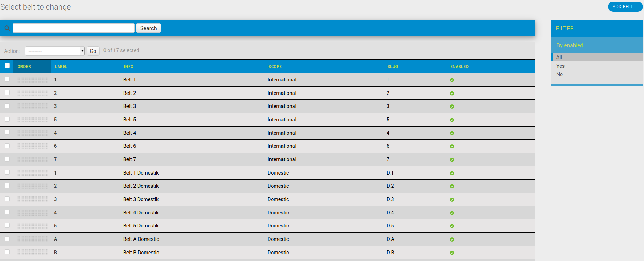
Task: Toggle the select-all checkbox in header
Action: [x=7, y=66]
